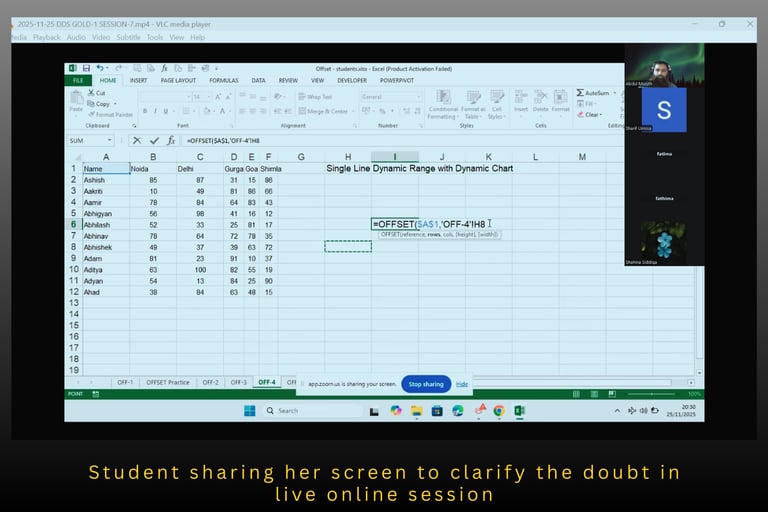Select the OFFSET Practice sheet tab
Image resolution: width=768 pixels, height=512 pixels.
pyautogui.click(x=168, y=382)
